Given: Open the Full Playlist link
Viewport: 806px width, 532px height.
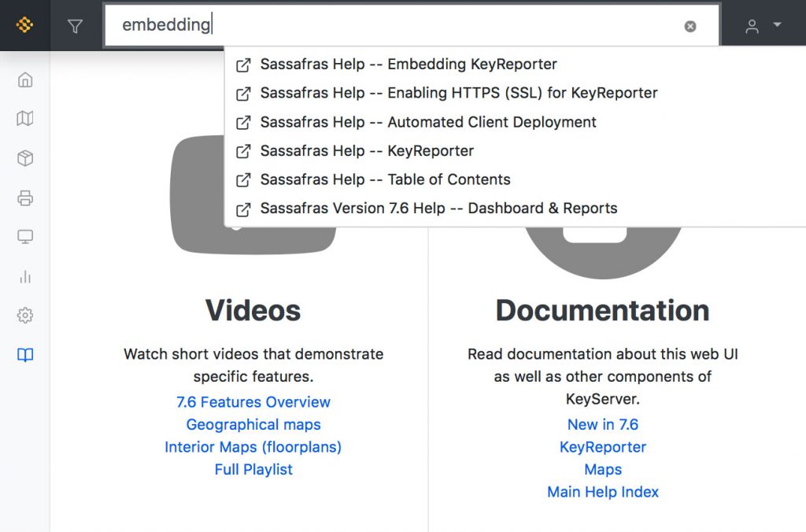Looking at the screenshot, I should click(x=253, y=469).
